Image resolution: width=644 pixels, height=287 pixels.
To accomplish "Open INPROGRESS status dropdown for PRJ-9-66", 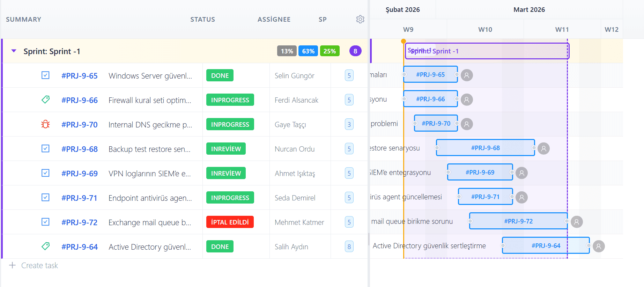I will point(230,100).
